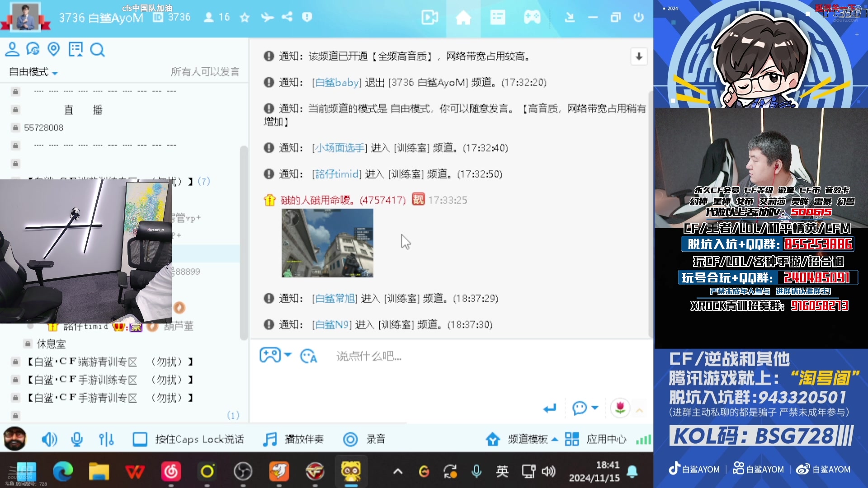Open the game screenshot thumbnail in chat
Image resolution: width=868 pixels, height=488 pixels.
click(327, 243)
